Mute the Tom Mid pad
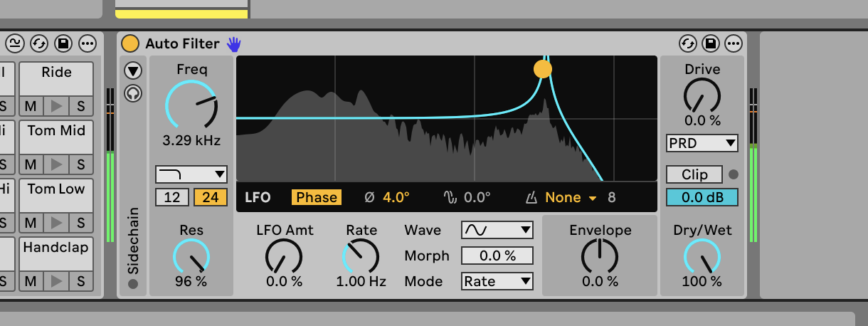The image size is (868, 326). [30, 164]
